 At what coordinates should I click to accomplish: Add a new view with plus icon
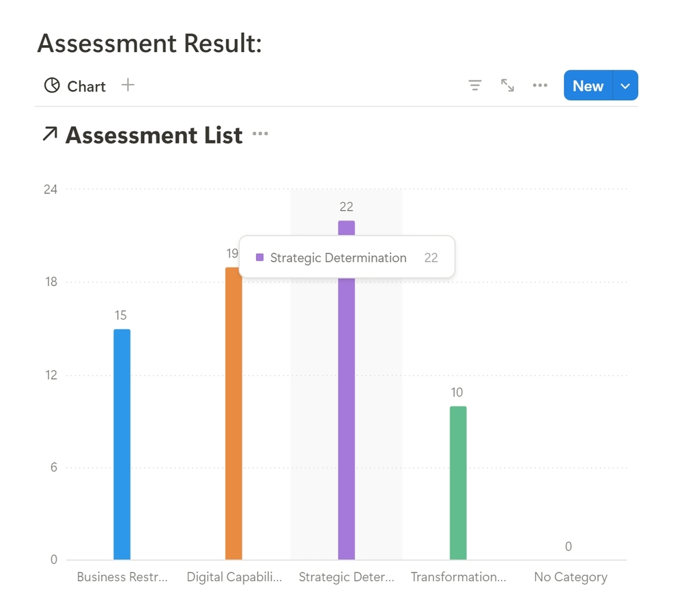(x=128, y=85)
